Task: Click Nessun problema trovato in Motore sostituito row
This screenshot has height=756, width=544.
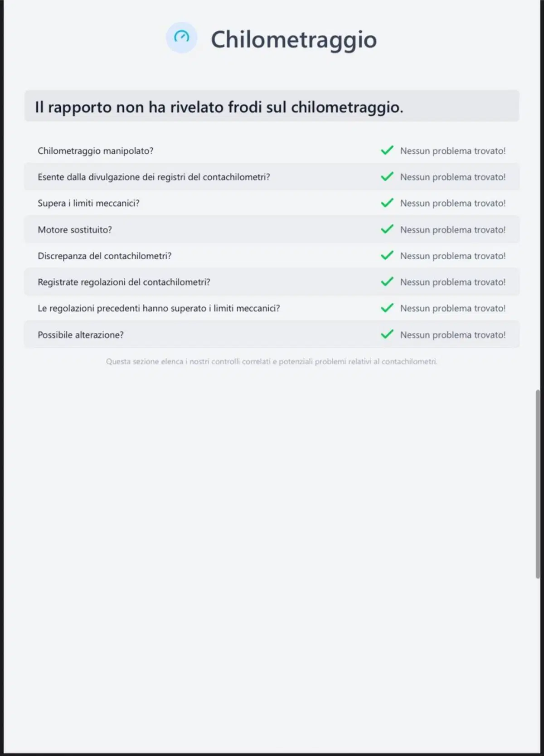Action: point(453,230)
